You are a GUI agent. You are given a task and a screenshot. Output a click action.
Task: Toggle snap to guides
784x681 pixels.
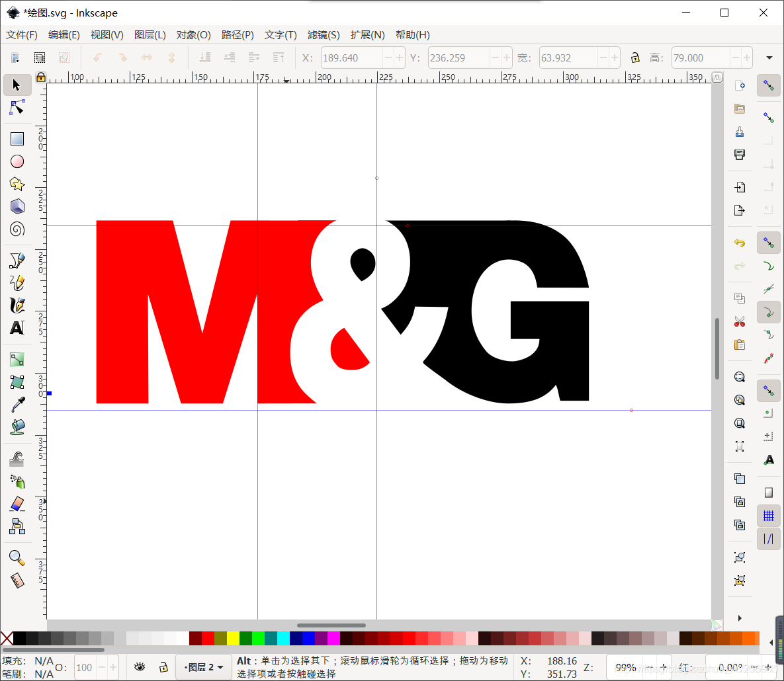click(769, 539)
